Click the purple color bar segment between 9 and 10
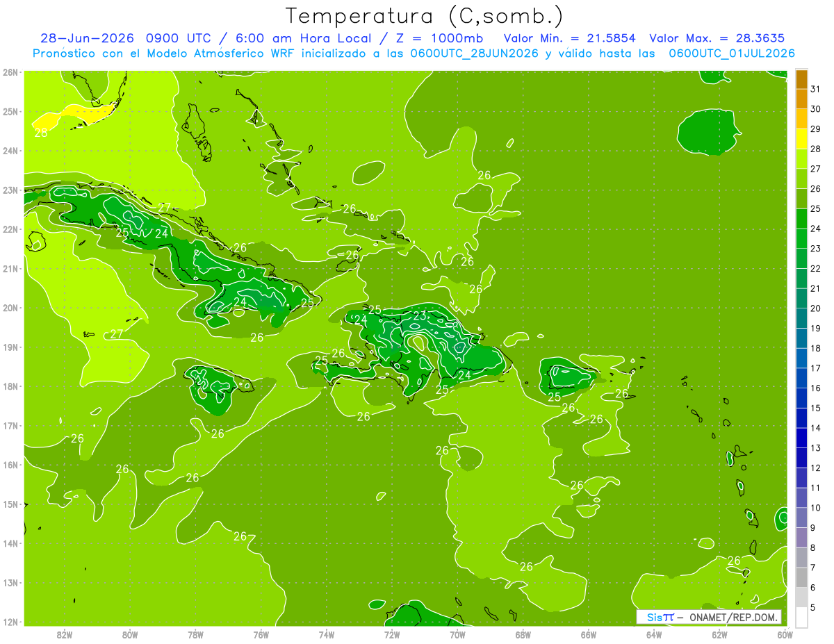This screenshot has height=644, width=834. pos(801,517)
